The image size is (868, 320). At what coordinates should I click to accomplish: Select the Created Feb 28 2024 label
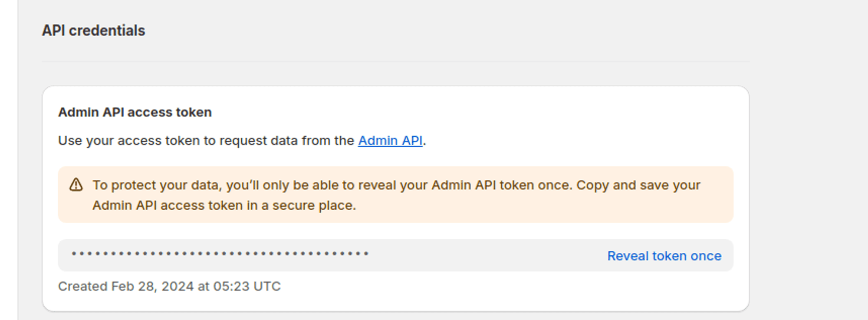(169, 286)
